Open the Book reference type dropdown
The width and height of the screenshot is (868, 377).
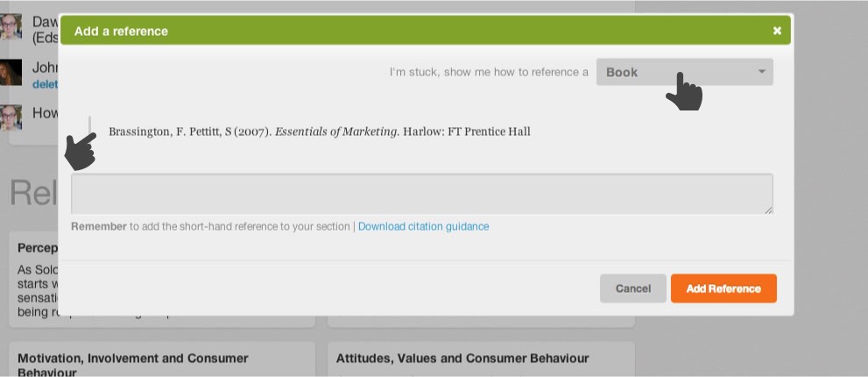click(x=684, y=72)
